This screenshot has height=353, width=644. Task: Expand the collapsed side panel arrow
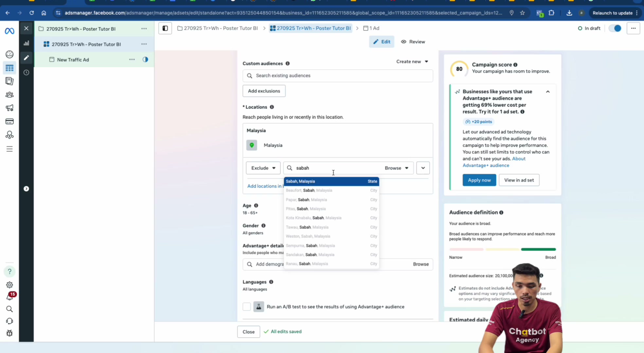26,189
